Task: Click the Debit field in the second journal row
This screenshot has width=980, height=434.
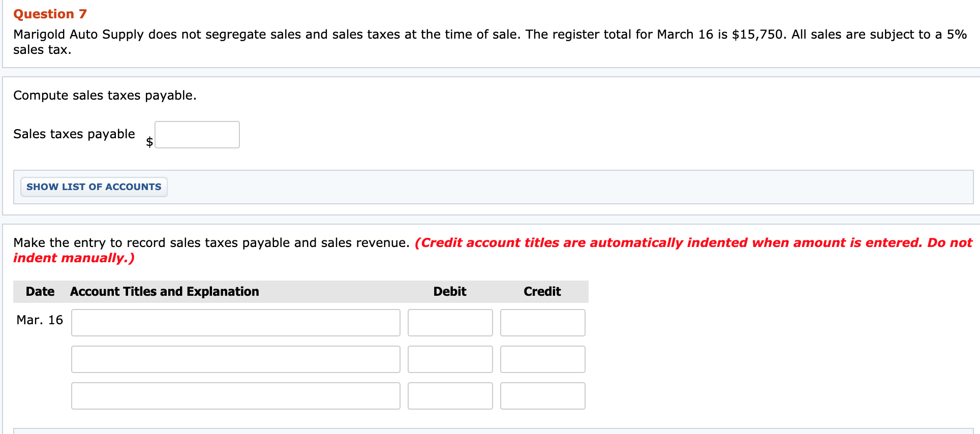Action: [x=449, y=359]
